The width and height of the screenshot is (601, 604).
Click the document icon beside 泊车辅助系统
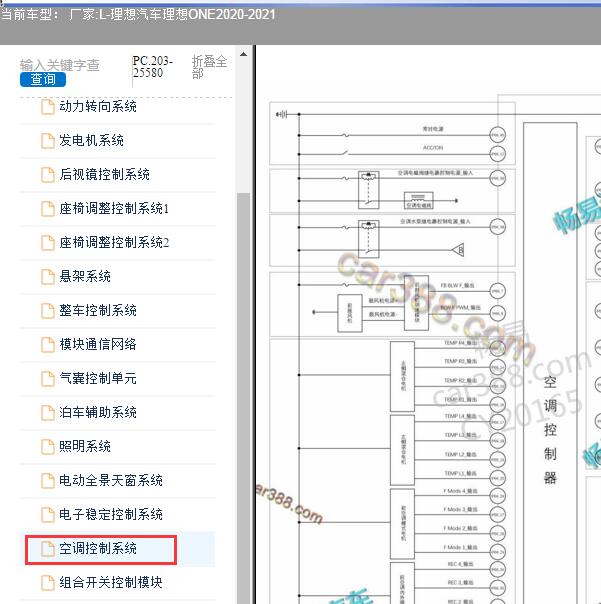48,412
